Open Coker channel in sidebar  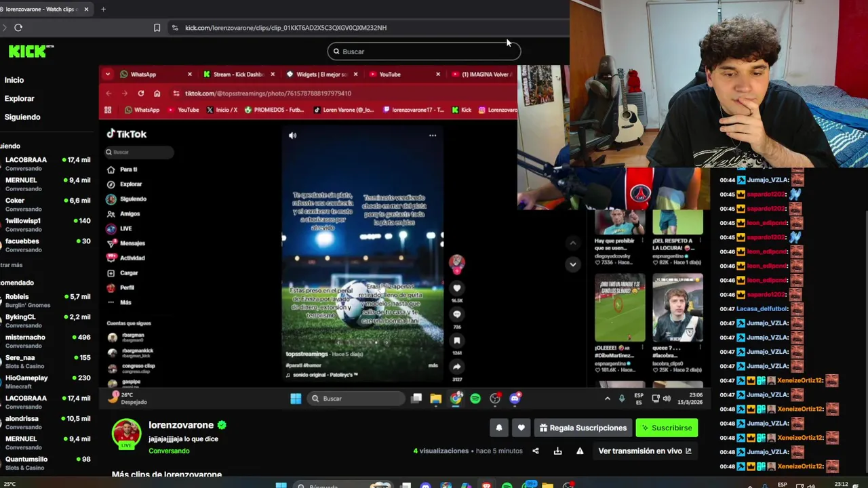tap(46, 204)
